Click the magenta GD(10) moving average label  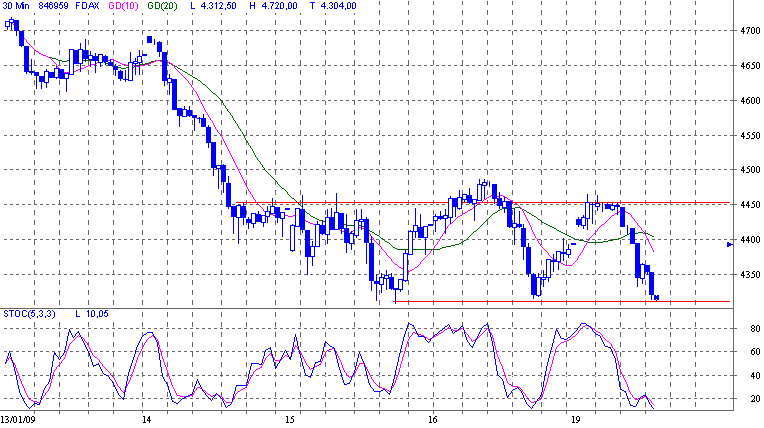(x=123, y=6)
